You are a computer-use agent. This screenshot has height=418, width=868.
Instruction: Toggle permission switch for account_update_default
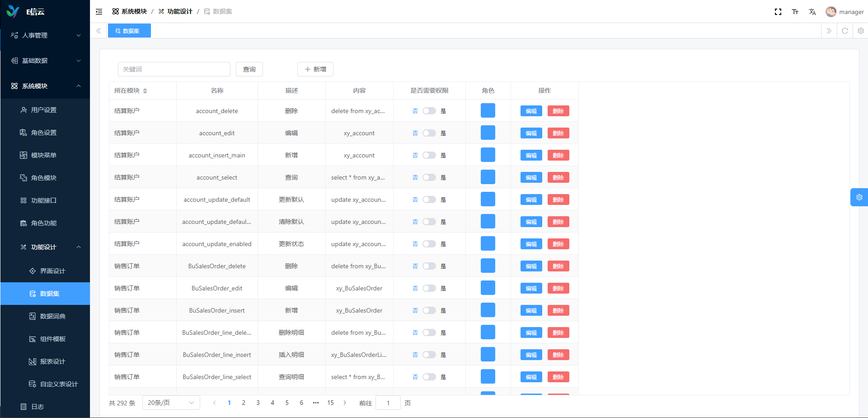pos(429,199)
